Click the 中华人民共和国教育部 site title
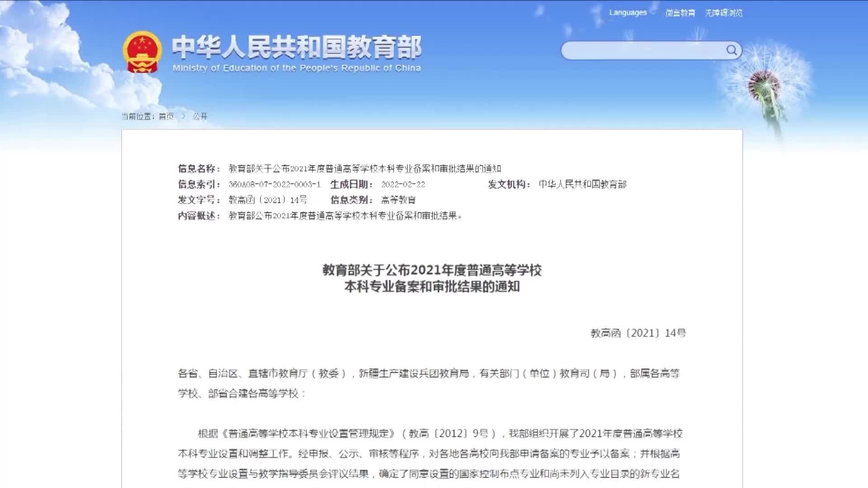The image size is (868, 488). click(x=297, y=47)
